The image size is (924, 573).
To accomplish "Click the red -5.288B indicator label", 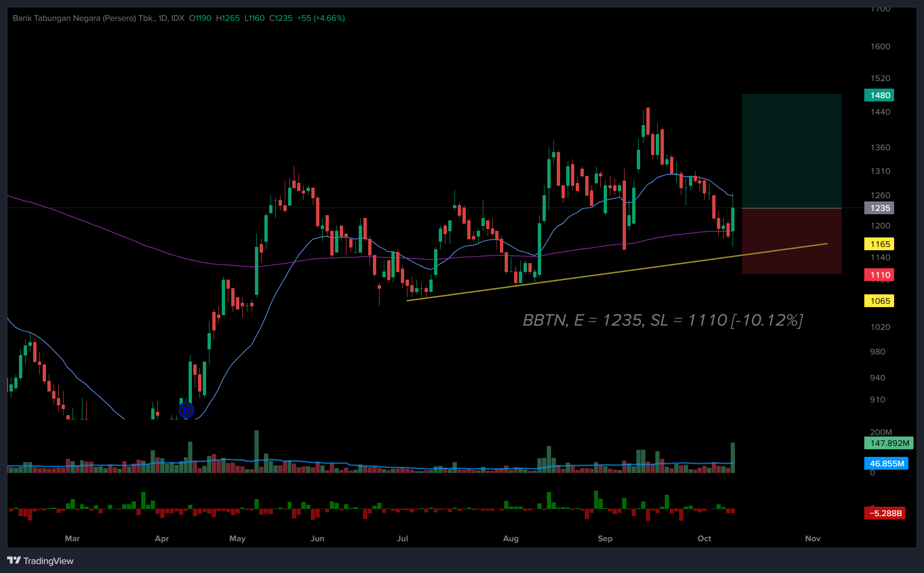I will point(885,513).
